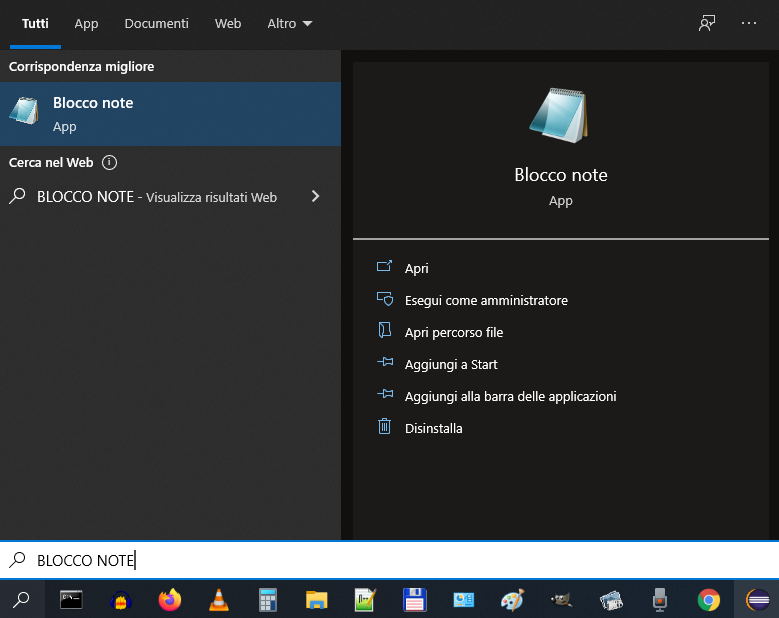The width and height of the screenshot is (779, 618).
Task: Click Apri percorso file
Action: point(454,332)
